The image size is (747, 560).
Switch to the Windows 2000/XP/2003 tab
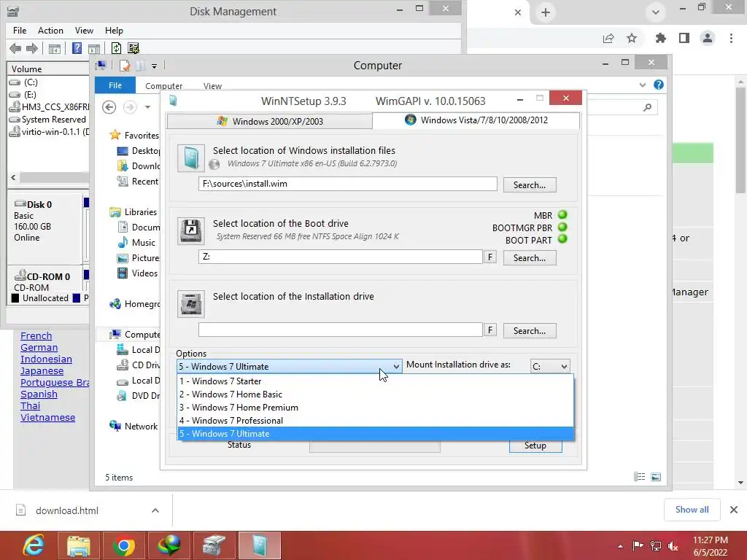coord(270,122)
